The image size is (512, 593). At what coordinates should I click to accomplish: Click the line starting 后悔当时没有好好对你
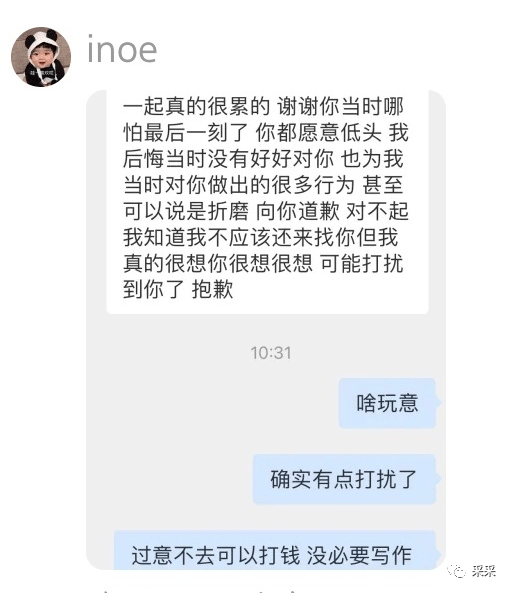(264, 158)
